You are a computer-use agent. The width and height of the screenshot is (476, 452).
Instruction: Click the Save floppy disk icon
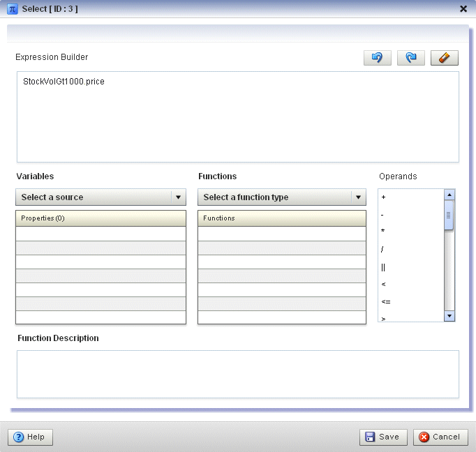[370, 437]
